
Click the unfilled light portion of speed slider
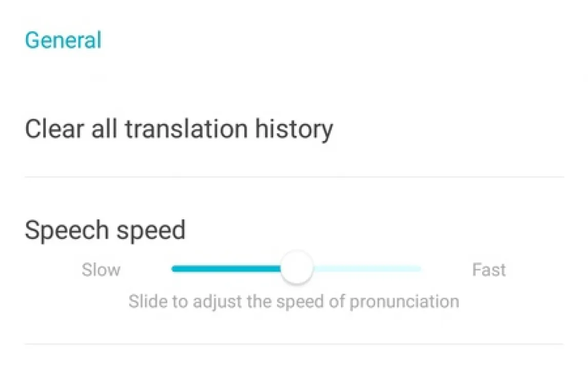point(367,269)
